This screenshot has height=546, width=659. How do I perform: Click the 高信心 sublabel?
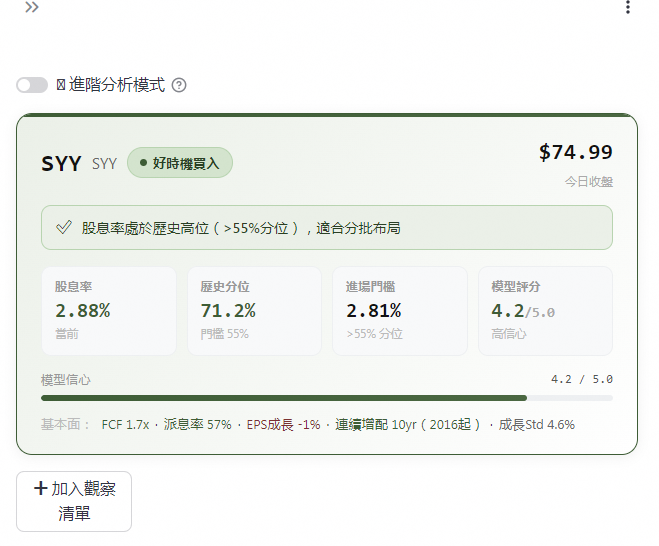pos(509,334)
